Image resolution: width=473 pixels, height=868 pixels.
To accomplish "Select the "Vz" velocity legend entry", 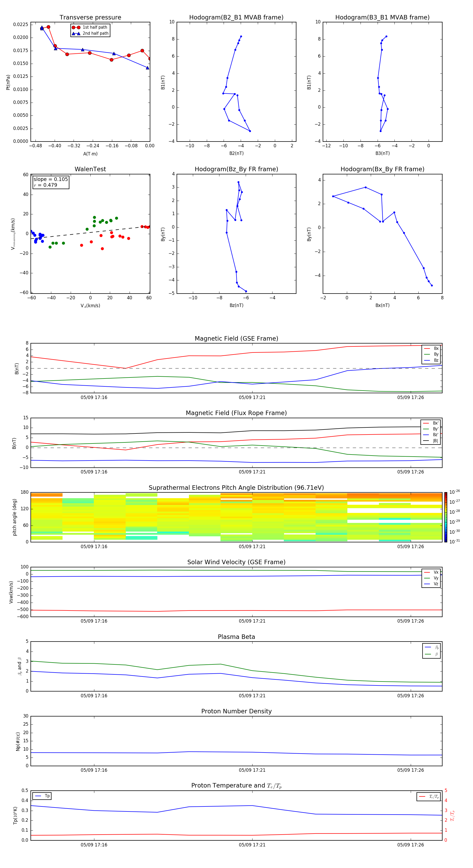I will tap(431, 584).
